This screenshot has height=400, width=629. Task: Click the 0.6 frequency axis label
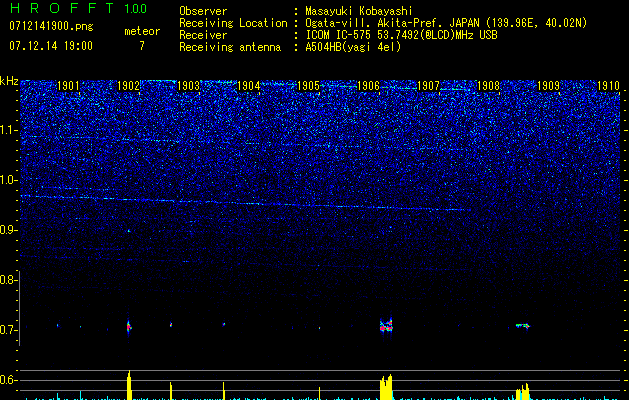pyautogui.click(x=8, y=380)
